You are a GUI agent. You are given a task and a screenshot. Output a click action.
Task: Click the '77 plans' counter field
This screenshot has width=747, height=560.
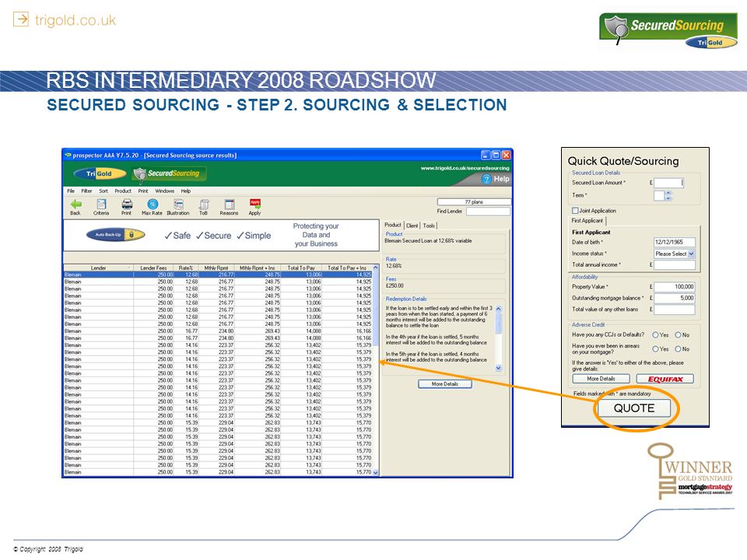pyautogui.click(x=474, y=202)
